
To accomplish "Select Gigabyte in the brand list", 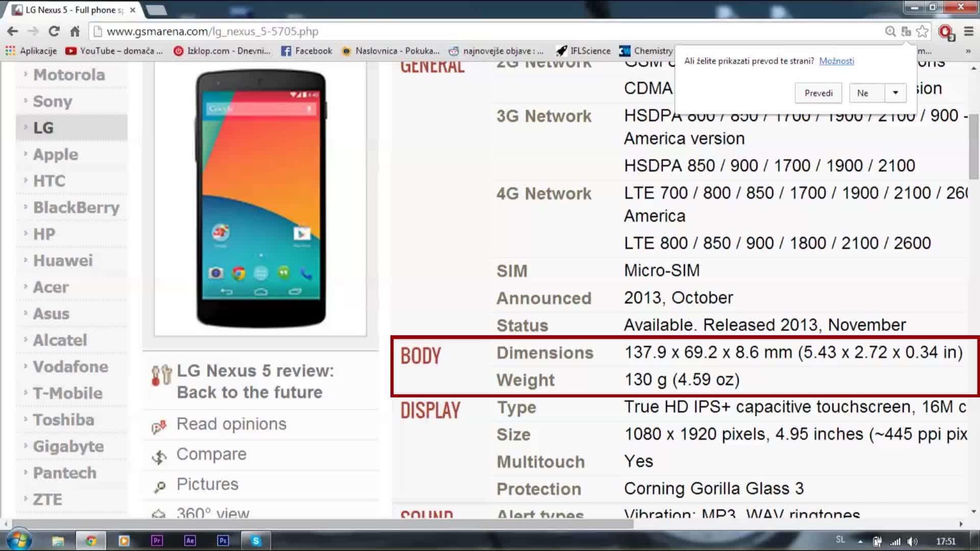I will (68, 446).
